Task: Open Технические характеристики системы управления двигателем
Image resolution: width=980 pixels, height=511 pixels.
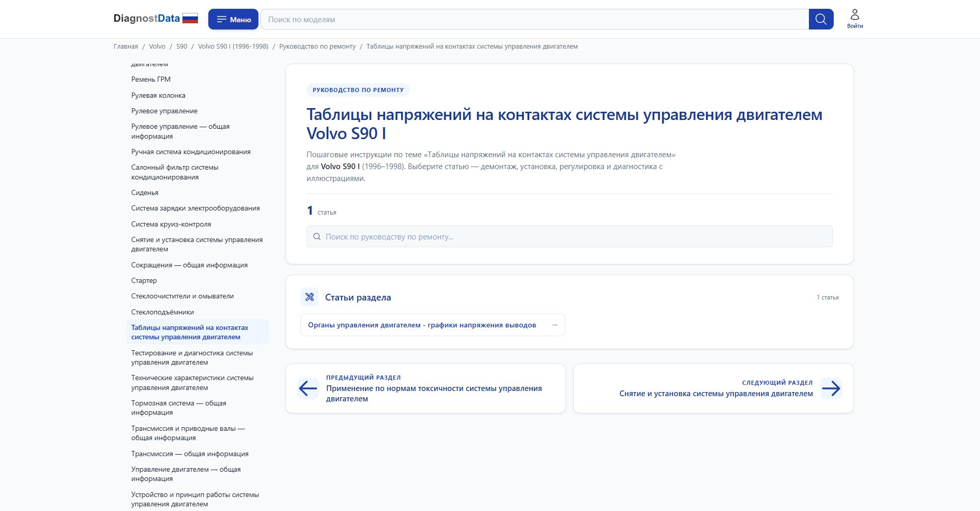Action: pyautogui.click(x=192, y=383)
